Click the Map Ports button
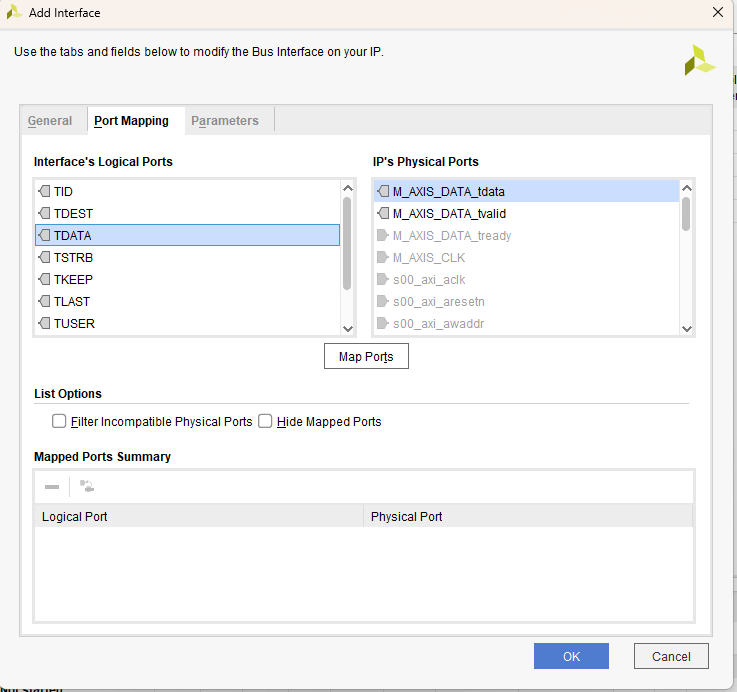Image resolution: width=737 pixels, height=692 pixels. tap(366, 356)
